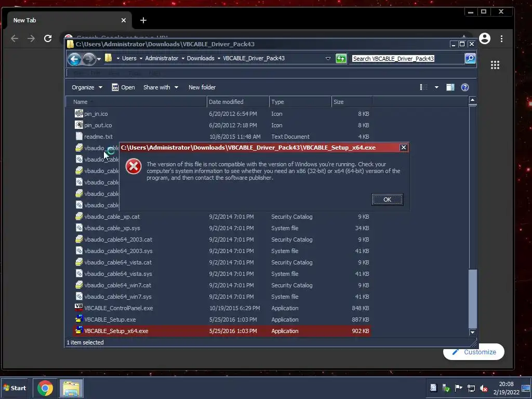
Task: Open Chrome three-dot menu
Action: tap(501, 38)
